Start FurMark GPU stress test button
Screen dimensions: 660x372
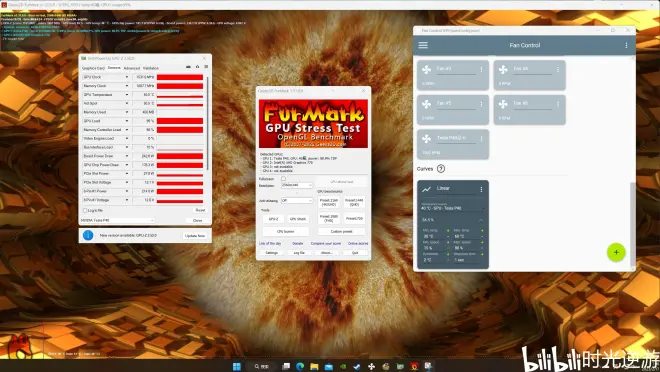[341, 182]
